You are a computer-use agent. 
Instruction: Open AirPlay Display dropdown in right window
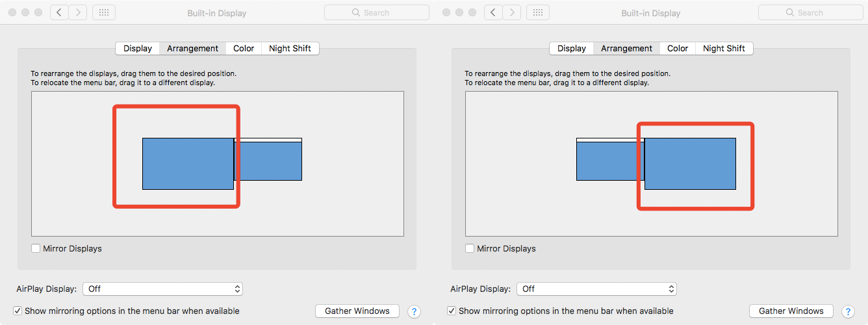pos(596,289)
